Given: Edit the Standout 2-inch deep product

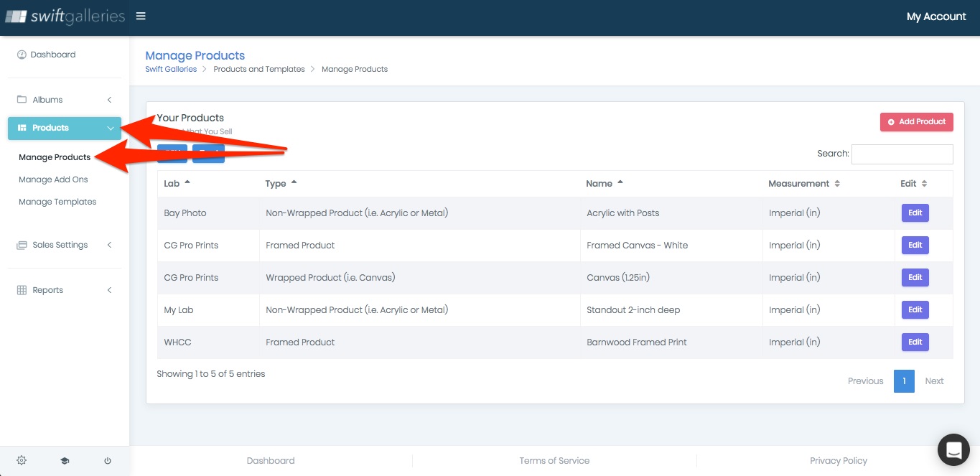Looking at the screenshot, I should (x=915, y=309).
